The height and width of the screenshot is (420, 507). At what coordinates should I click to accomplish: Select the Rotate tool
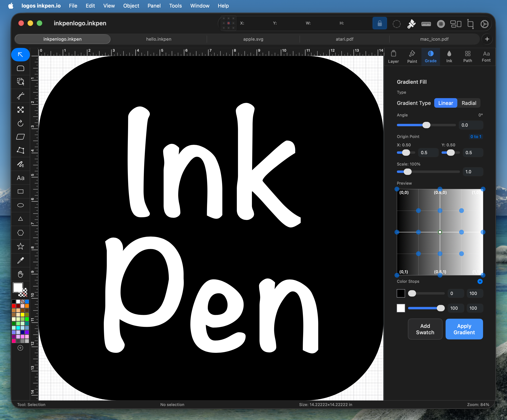coord(21,123)
